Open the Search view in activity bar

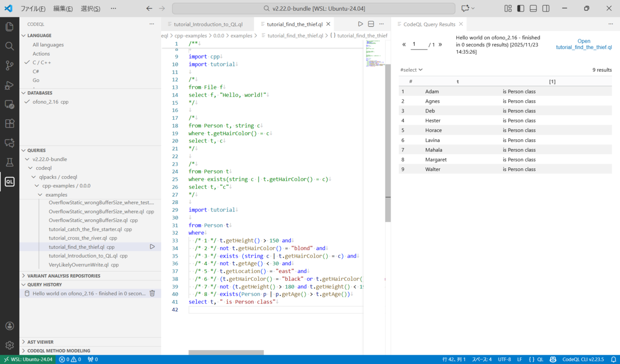pos(9,46)
